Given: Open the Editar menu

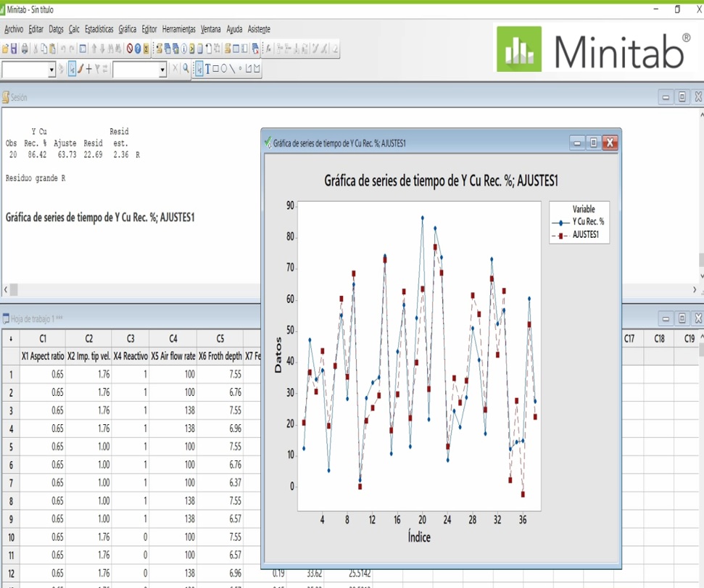Looking at the screenshot, I should [36, 29].
